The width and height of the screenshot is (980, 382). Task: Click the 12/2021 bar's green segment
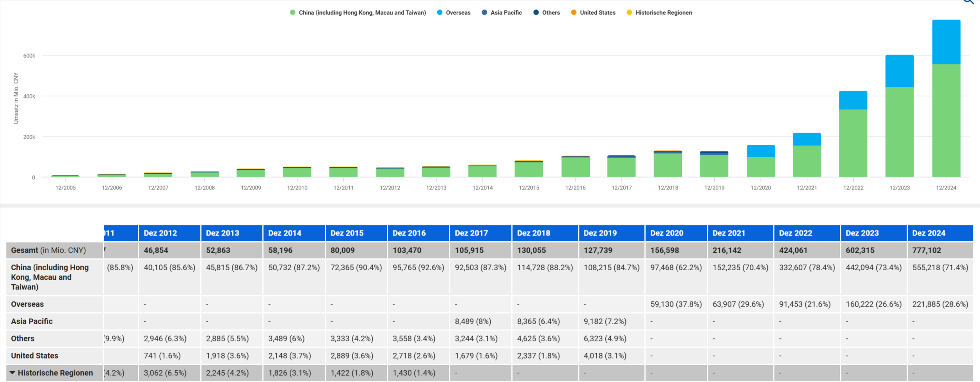[x=807, y=161]
